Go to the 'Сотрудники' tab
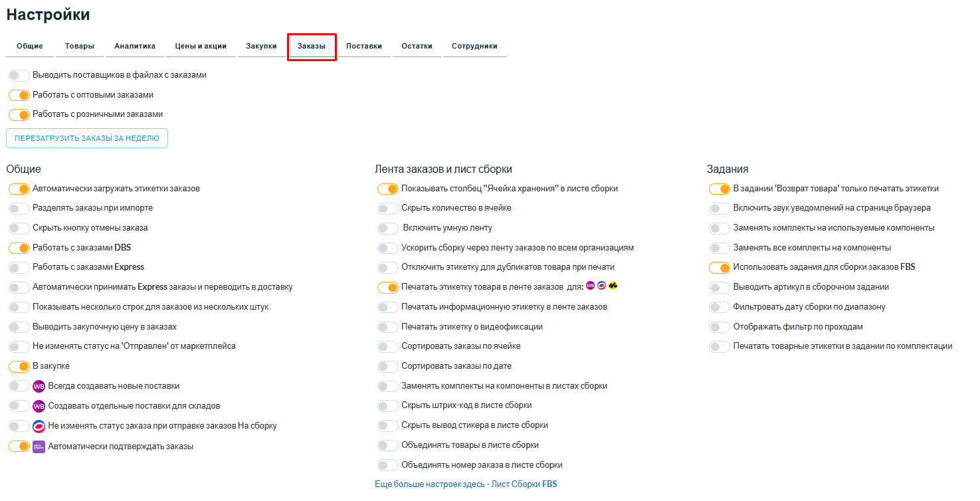This screenshot has height=501, width=980. pos(474,47)
